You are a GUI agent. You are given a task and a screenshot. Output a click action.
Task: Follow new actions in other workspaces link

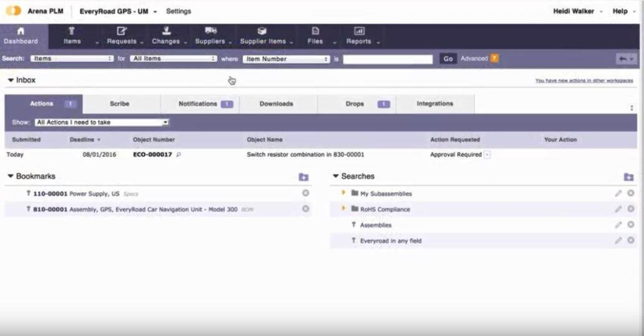[584, 81]
